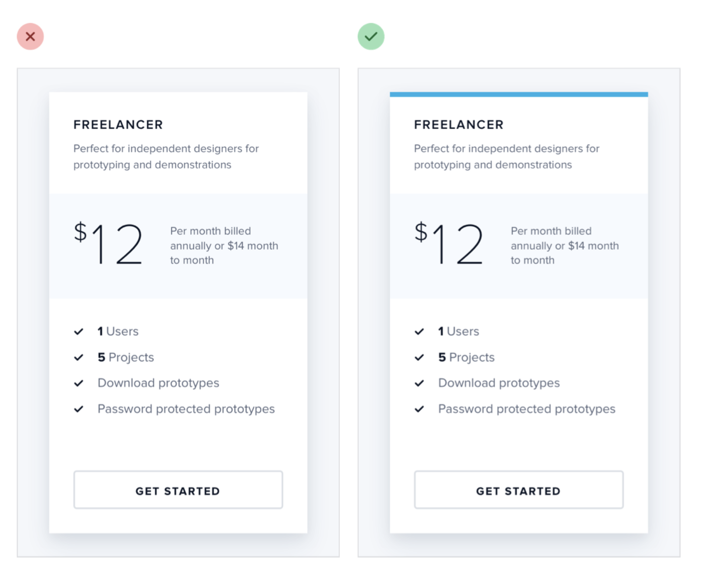
Task: Click the checkmark next to Download prototypes on right card
Action: click(x=420, y=383)
